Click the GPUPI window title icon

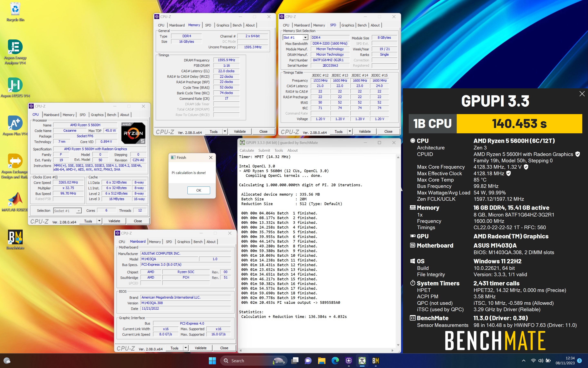(242, 143)
